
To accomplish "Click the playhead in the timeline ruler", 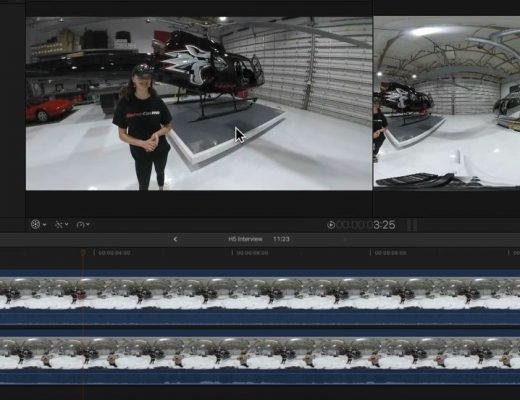I will [83, 252].
